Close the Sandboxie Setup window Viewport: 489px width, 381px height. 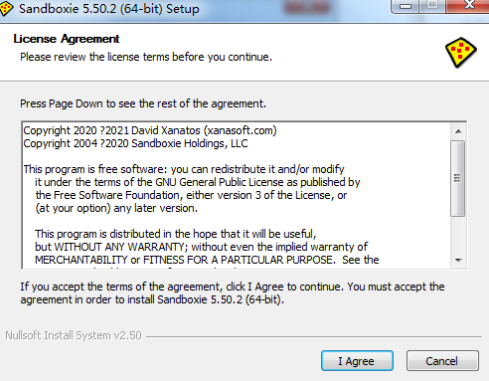(x=468, y=6)
